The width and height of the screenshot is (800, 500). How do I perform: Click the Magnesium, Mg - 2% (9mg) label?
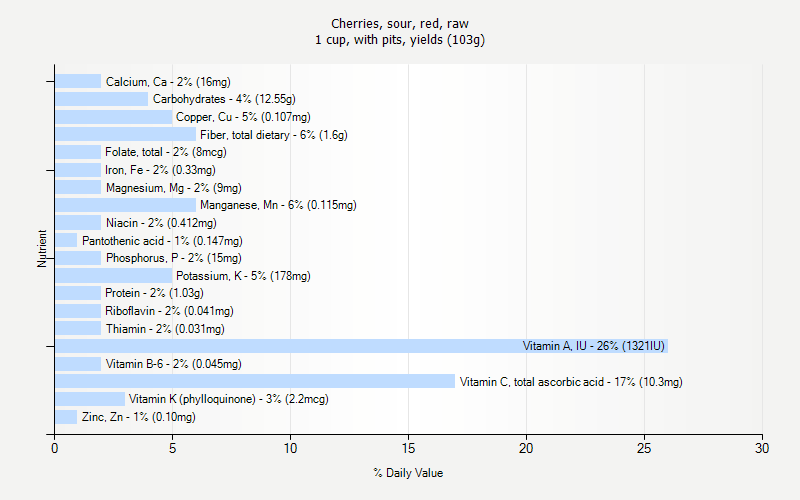pyautogui.click(x=173, y=188)
